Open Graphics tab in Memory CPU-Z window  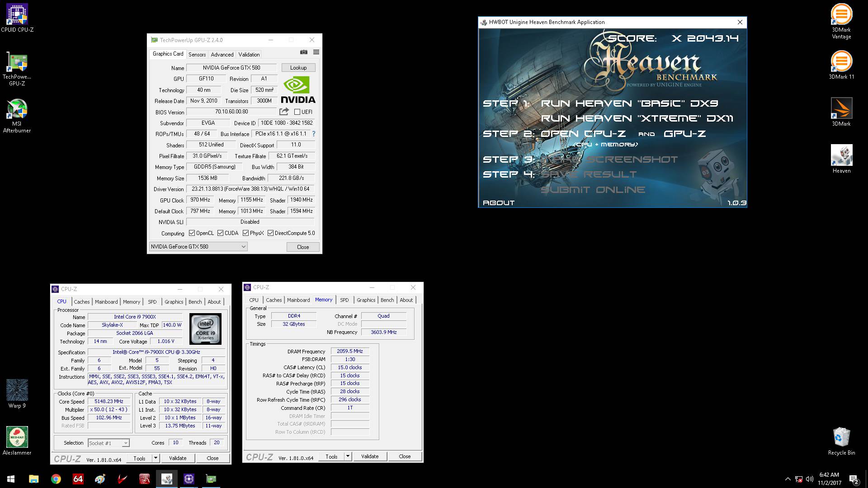click(366, 300)
